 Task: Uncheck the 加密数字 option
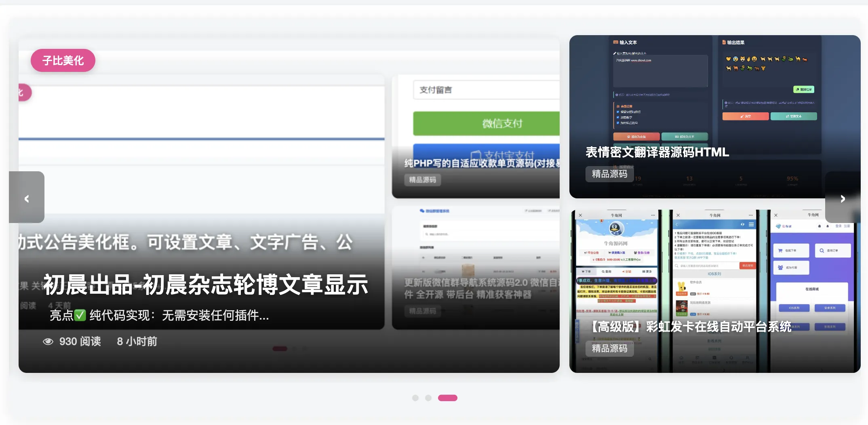point(617,117)
